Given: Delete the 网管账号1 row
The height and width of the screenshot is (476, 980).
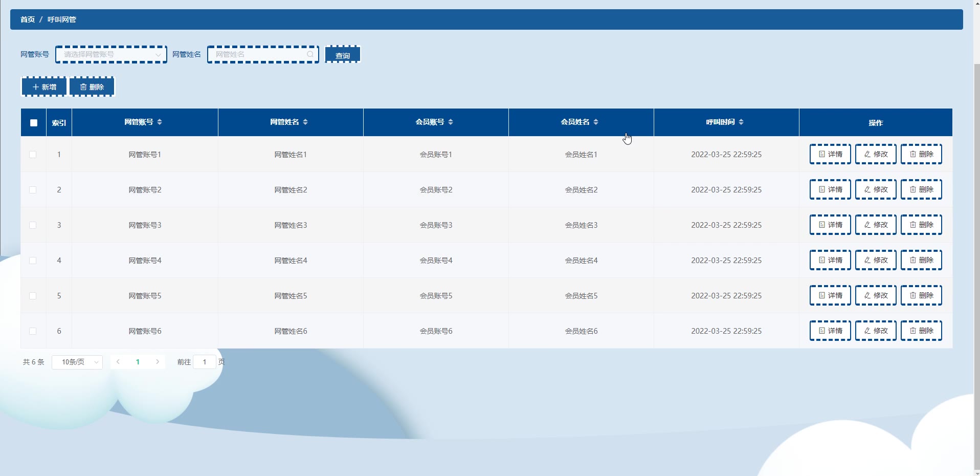Looking at the screenshot, I should 921,154.
